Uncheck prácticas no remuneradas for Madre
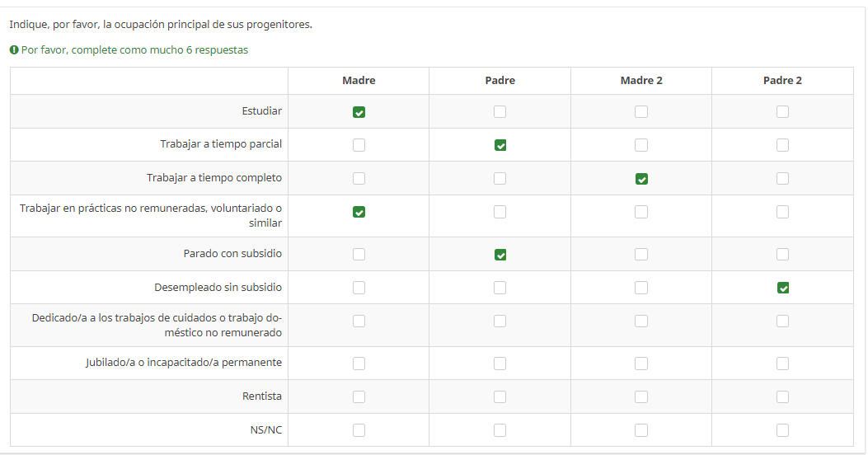Image resolution: width=868 pixels, height=455 pixels. click(359, 212)
